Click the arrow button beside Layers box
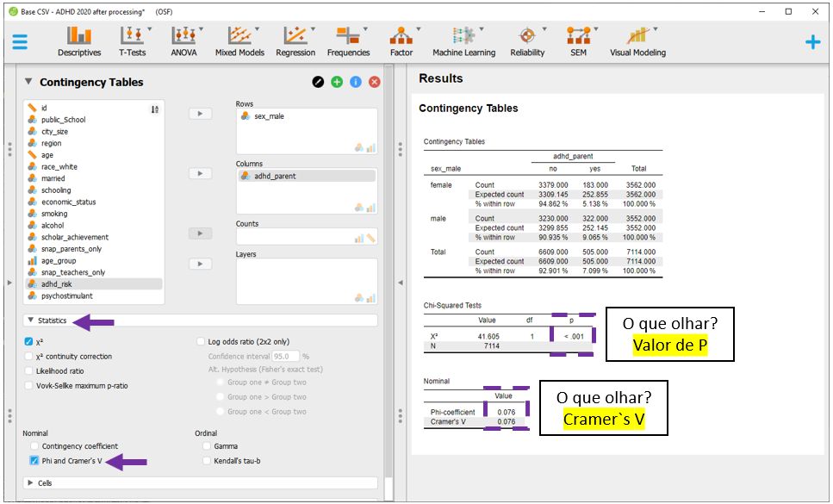 (200, 264)
